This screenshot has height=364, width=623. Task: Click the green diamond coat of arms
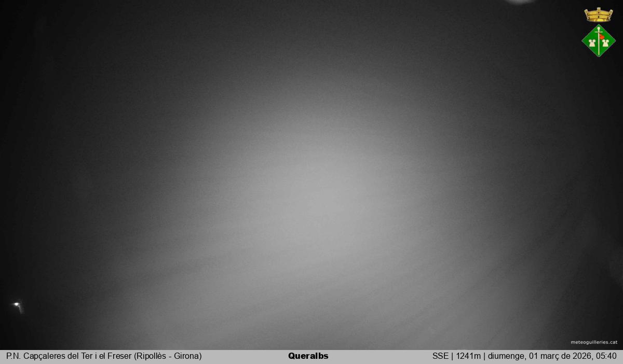pos(598,40)
